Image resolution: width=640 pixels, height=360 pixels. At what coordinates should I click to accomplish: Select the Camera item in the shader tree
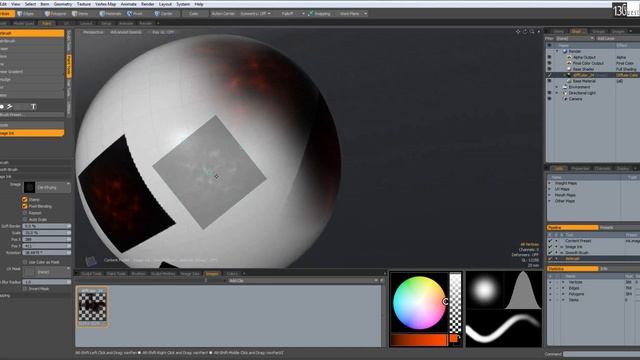(576, 99)
